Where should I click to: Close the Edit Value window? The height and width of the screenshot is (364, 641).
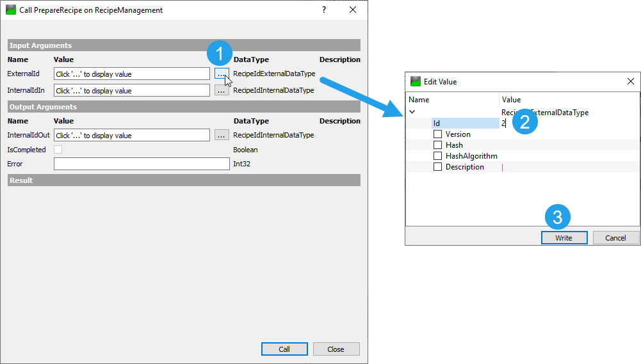pyautogui.click(x=630, y=82)
